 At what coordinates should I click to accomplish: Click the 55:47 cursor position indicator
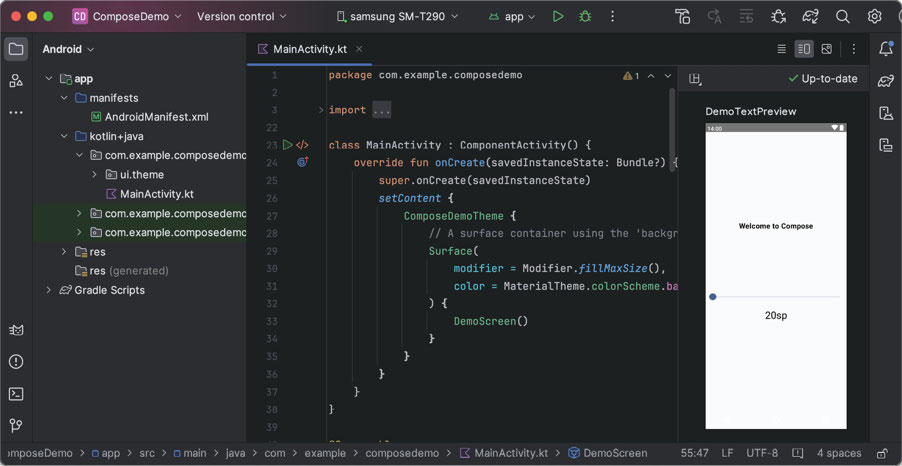695,453
